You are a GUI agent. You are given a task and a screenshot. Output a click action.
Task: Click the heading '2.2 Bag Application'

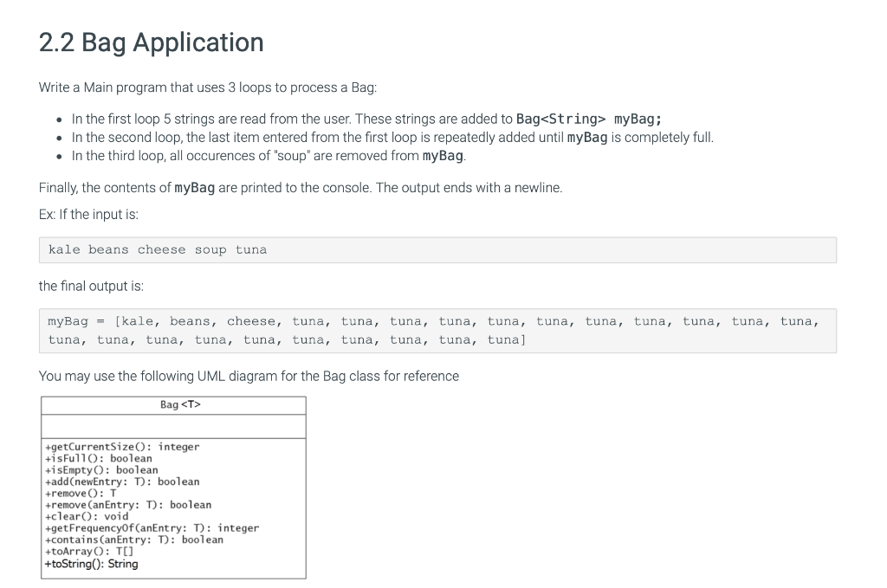click(x=151, y=42)
